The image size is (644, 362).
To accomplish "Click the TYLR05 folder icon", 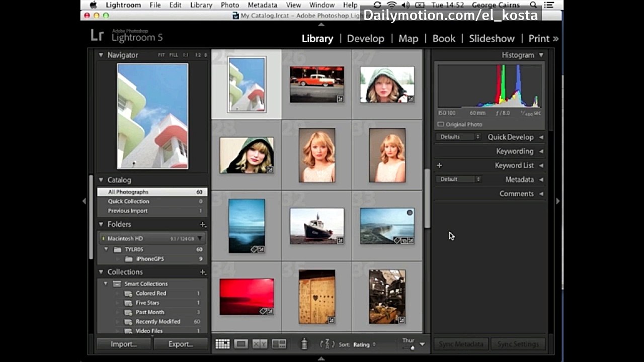I will click(x=117, y=249).
